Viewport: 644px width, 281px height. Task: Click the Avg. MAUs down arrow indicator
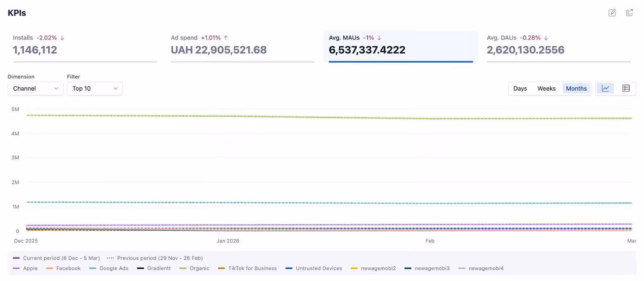pos(379,38)
